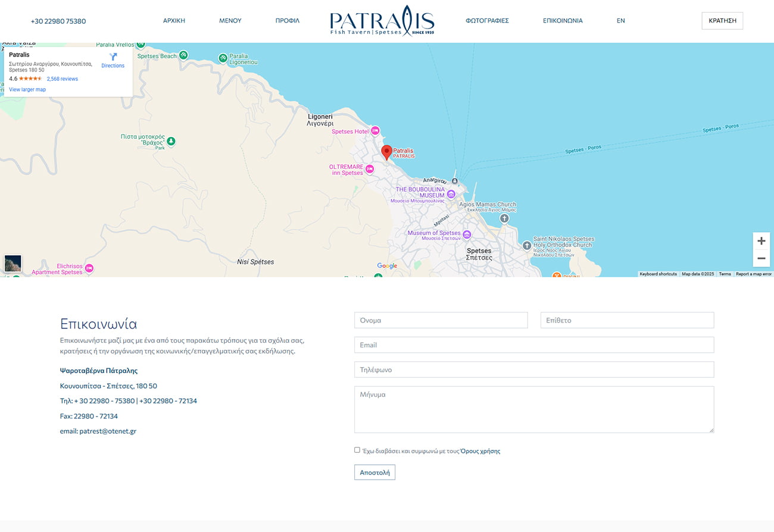
Task: Click the Keyboard shortcuts map link
Action: click(658, 274)
